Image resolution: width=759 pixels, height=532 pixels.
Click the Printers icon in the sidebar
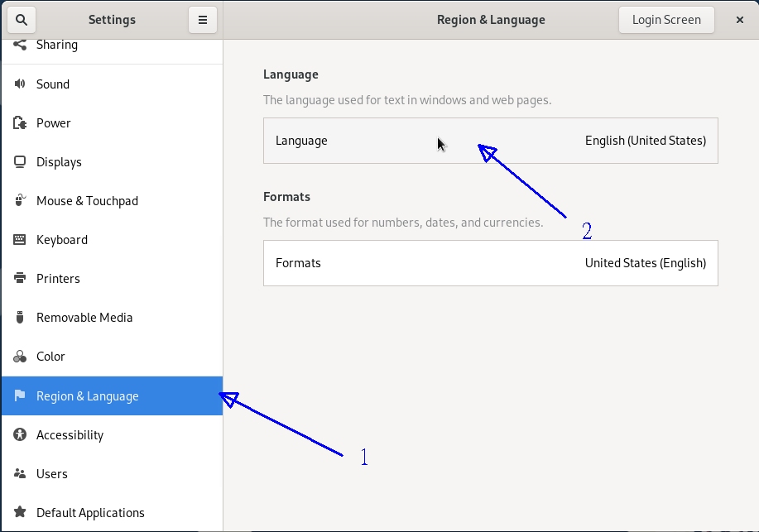click(x=20, y=279)
